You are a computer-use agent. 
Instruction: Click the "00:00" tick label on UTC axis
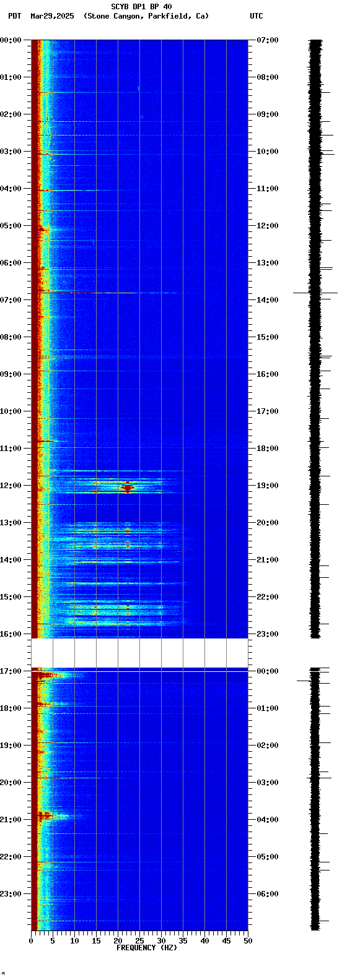click(x=268, y=671)
